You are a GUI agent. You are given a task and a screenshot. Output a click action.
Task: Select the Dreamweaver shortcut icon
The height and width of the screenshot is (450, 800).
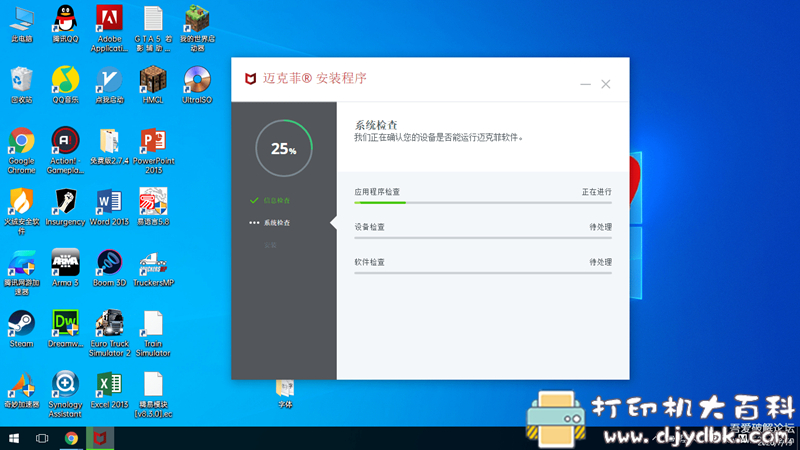click(x=65, y=329)
